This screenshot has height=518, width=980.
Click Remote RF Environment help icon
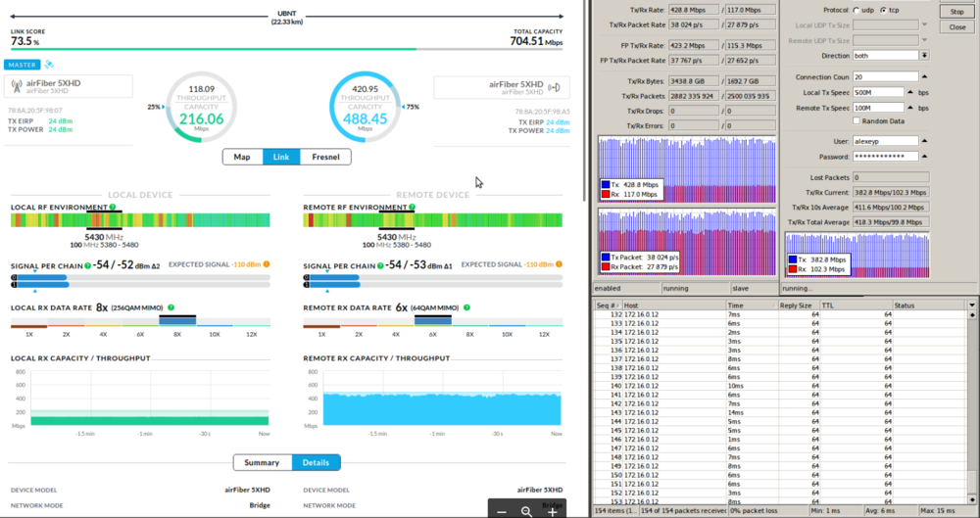coord(412,208)
